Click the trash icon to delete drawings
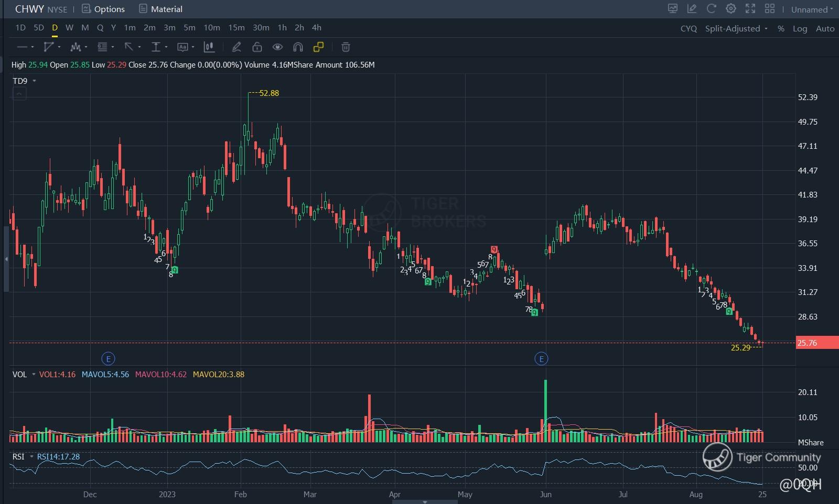 (x=346, y=47)
